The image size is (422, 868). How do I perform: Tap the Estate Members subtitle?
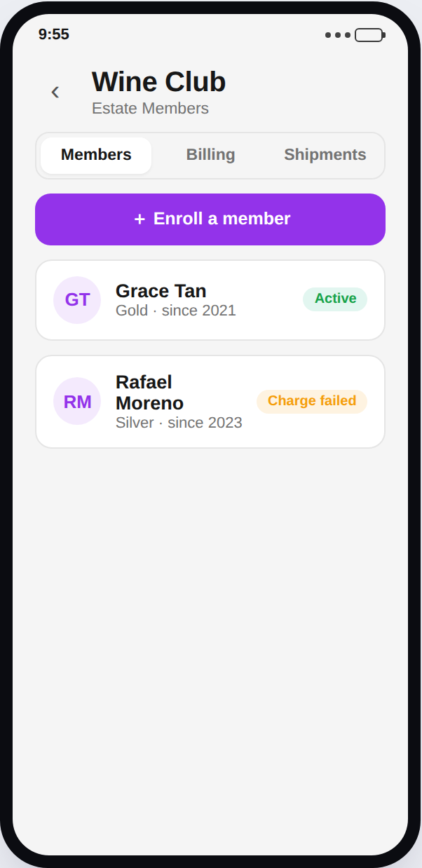[150, 109]
